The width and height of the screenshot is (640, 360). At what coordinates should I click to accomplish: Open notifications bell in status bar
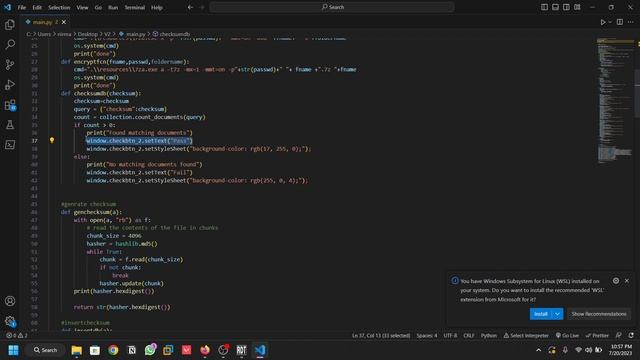point(631,336)
